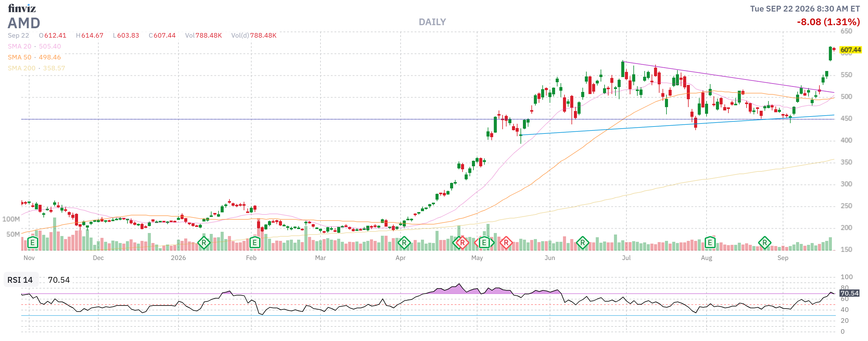Click the 650 price axis label

846,31
